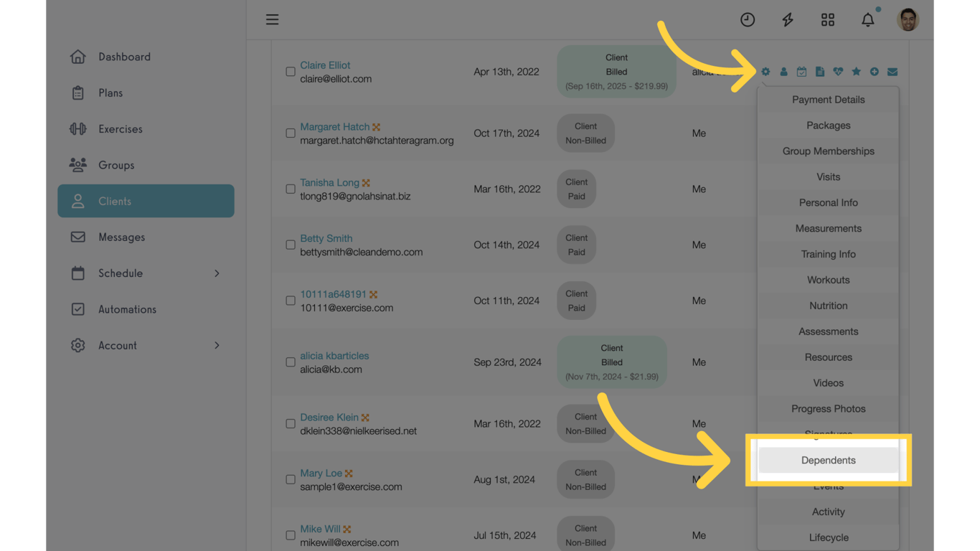Click the star icon on Claire Elliot's row
Viewport: 980px width, 551px height.
tap(856, 72)
